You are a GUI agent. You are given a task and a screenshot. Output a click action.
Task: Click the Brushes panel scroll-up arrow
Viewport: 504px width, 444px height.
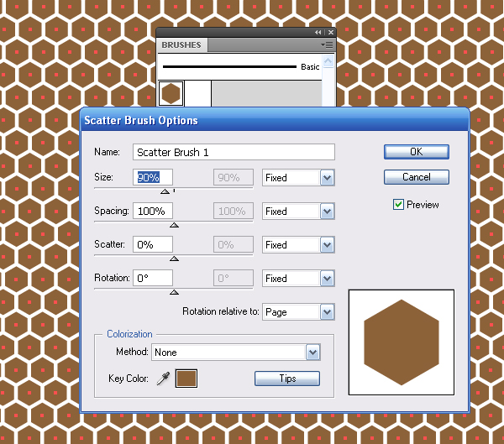[x=328, y=61]
